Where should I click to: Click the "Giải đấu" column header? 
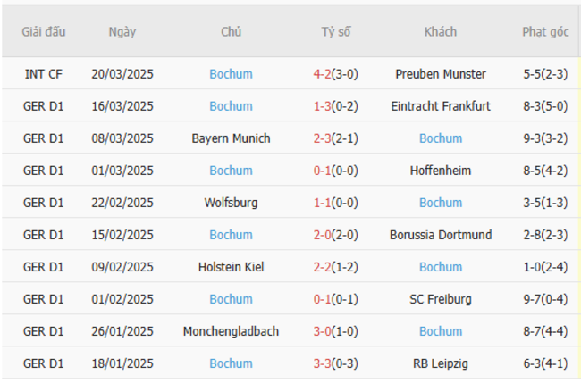(44, 31)
